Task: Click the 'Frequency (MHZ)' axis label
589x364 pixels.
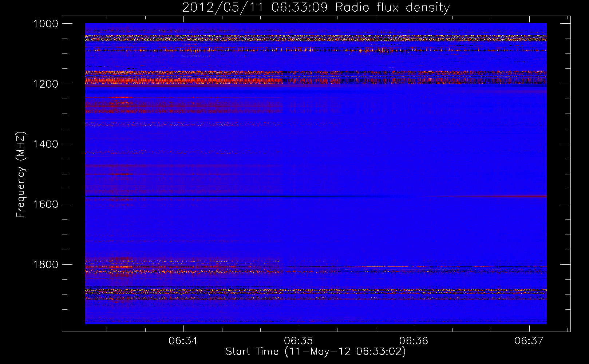Action: (21, 175)
